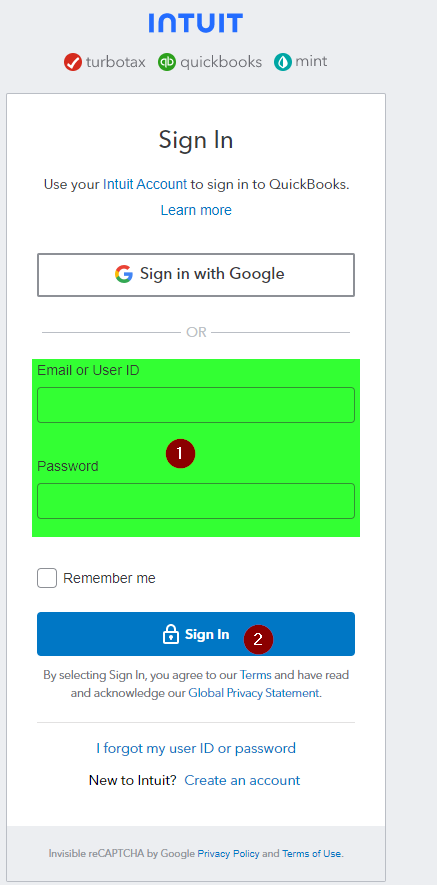Focus the Email or User ID field
The width and height of the screenshot is (437, 885).
196,405
